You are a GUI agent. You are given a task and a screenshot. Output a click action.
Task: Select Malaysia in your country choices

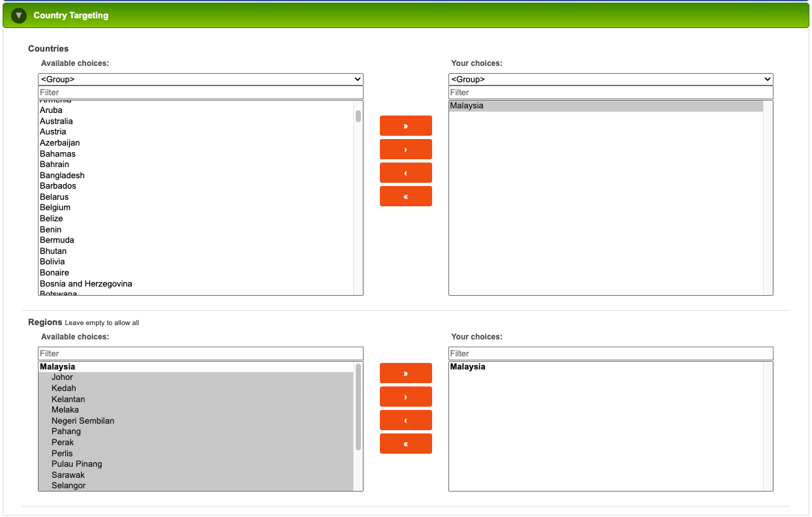[467, 106]
